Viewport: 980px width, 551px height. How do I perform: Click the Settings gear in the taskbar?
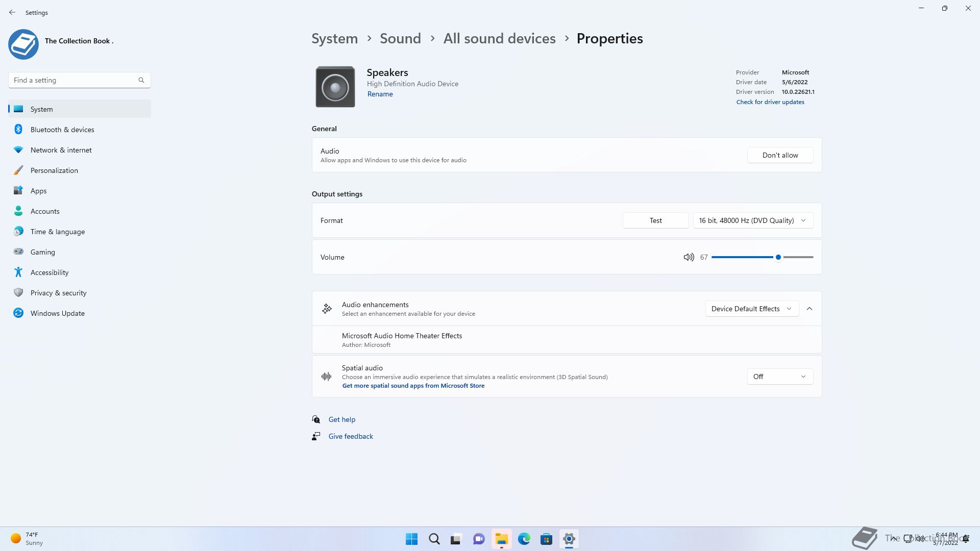(569, 539)
